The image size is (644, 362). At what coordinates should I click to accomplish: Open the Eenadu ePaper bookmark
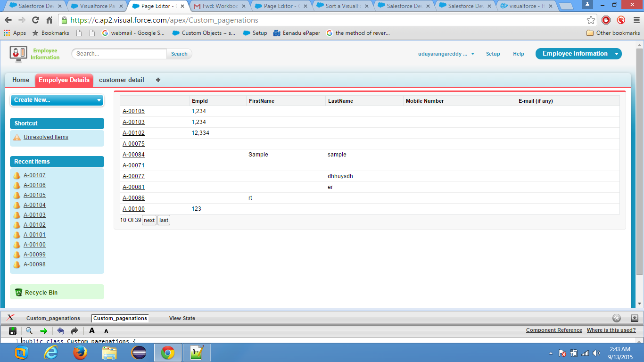[x=297, y=33]
